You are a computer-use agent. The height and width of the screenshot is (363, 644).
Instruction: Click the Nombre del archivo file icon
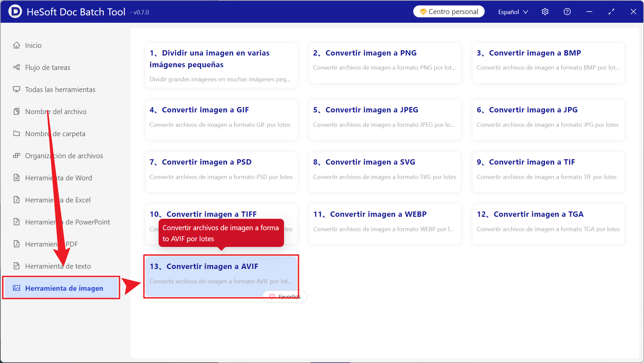16,111
